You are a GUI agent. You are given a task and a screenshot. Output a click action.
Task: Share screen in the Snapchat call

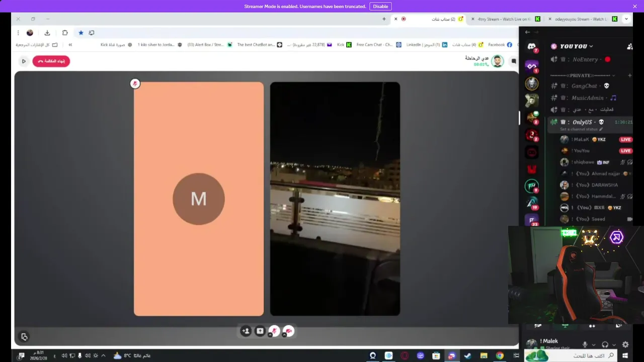(260, 331)
